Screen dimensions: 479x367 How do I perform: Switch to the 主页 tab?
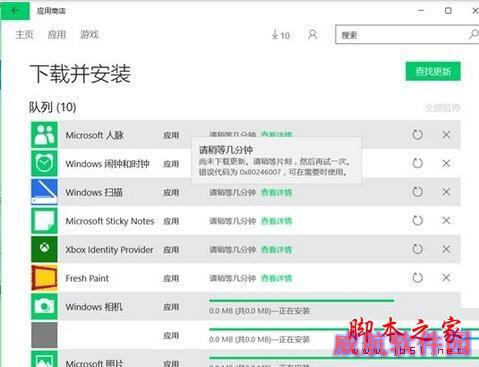coord(24,34)
